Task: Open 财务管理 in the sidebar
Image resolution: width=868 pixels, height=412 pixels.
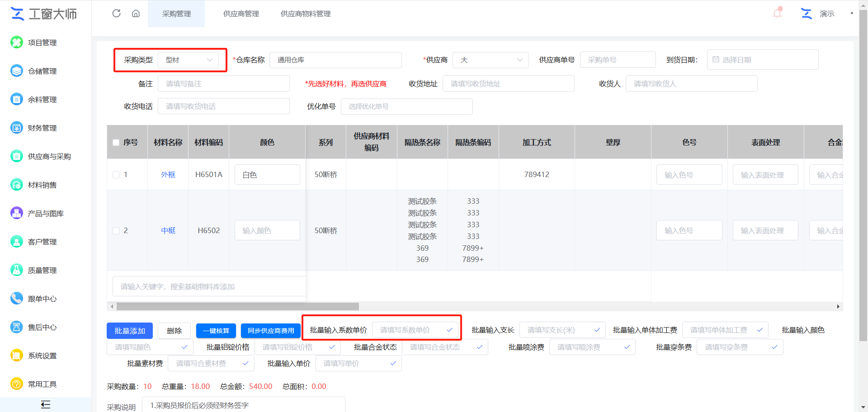Action: coord(42,128)
